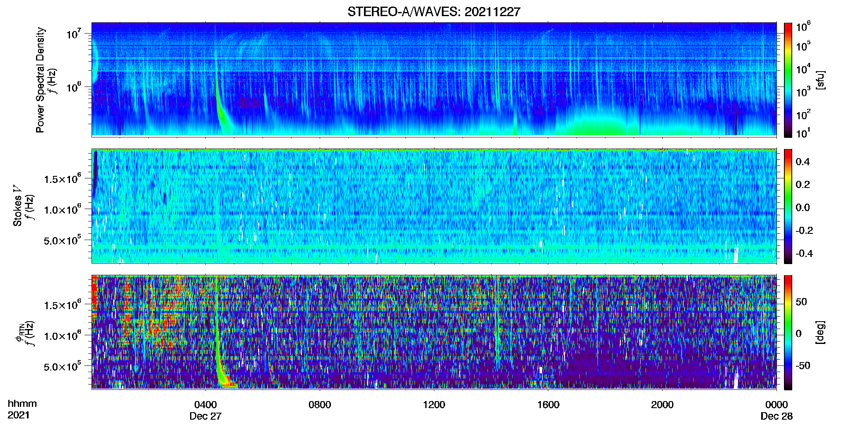Image resolution: width=868 pixels, height=447 pixels.
Task: Click the Stokes V colorbar
Action: (x=788, y=206)
